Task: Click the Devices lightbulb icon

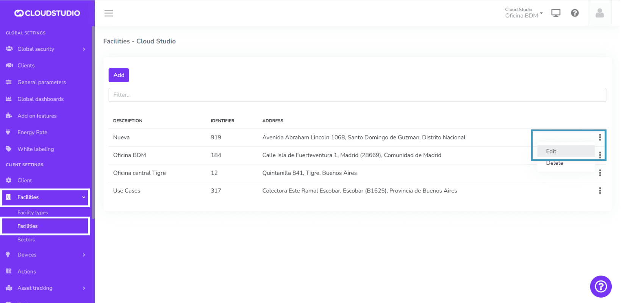Action: click(8, 255)
